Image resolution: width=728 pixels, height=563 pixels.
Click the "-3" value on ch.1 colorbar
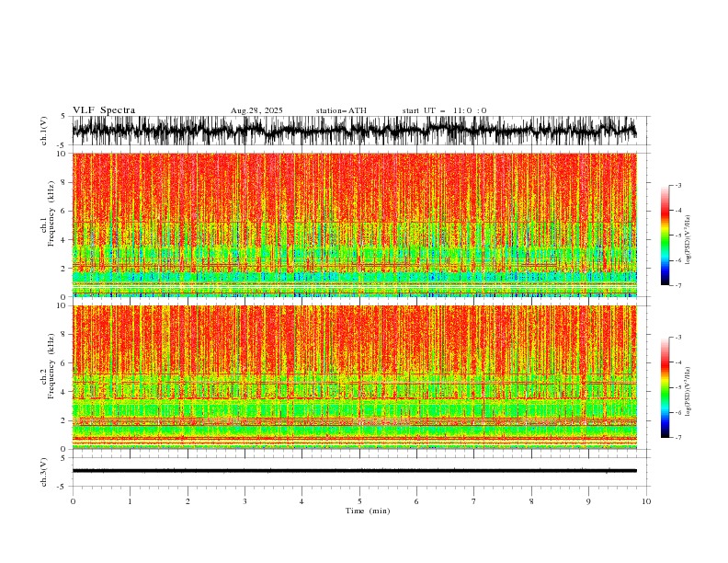[678, 186]
